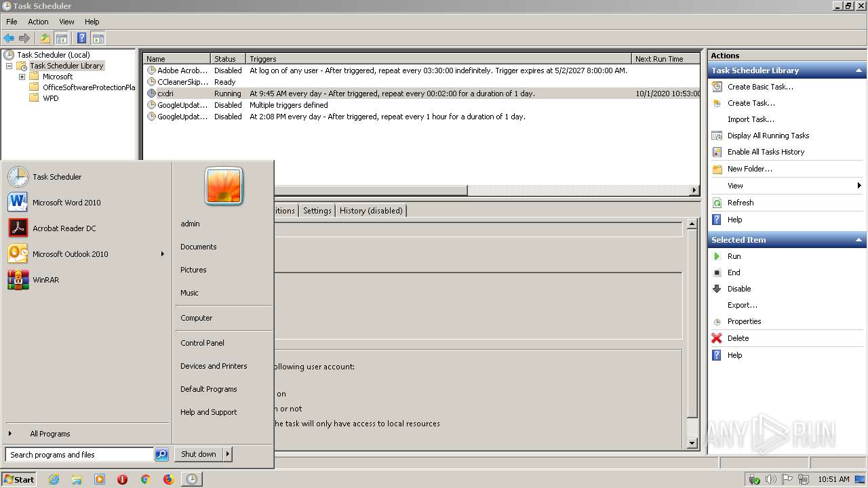Image resolution: width=868 pixels, height=488 pixels.
Task: Select the cxdri task row
Action: pyautogui.click(x=422, y=94)
